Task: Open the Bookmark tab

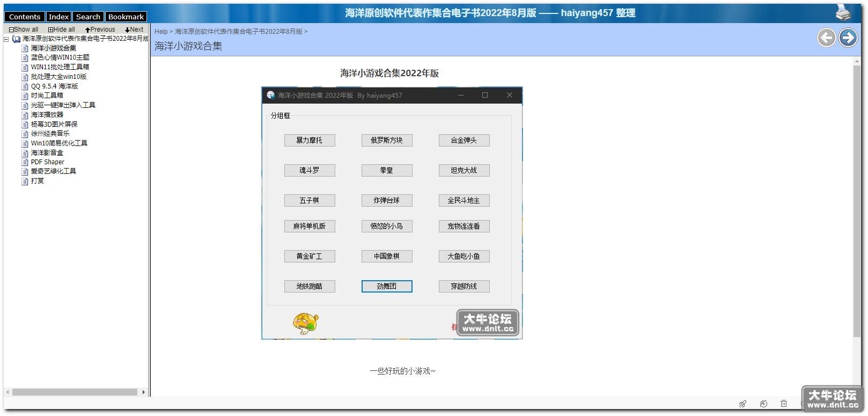Action: coord(126,17)
